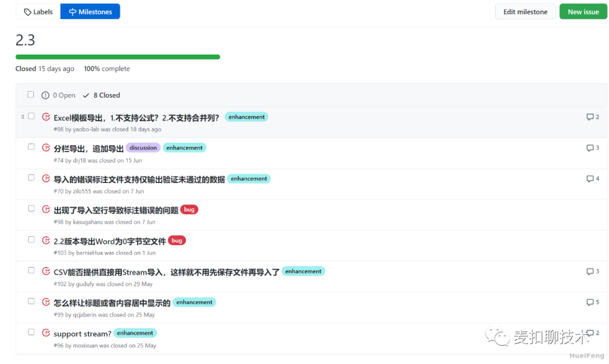
Task: Open issue Excel模板导出，1.不支持公式？
Action: 136,118
